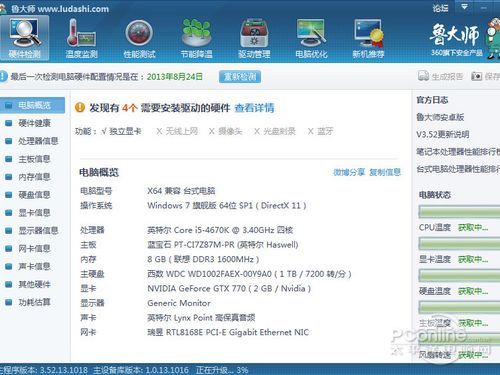
Task: Click the Windows 7 旗舰版 operating system value
Action: coord(227,205)
